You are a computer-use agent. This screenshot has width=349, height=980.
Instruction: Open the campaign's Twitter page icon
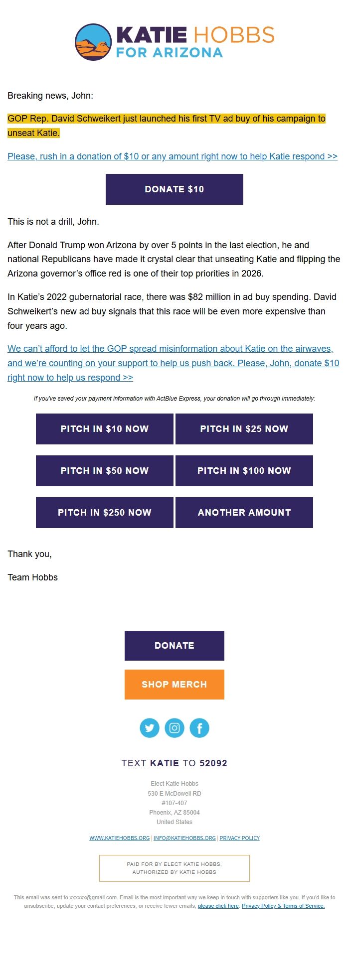pos(150,727)
